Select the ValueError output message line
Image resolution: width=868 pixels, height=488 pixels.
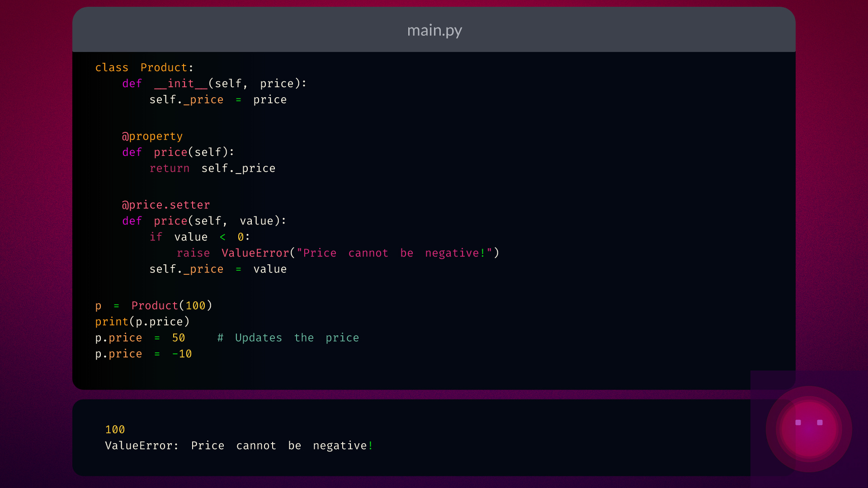click(238, 445)
